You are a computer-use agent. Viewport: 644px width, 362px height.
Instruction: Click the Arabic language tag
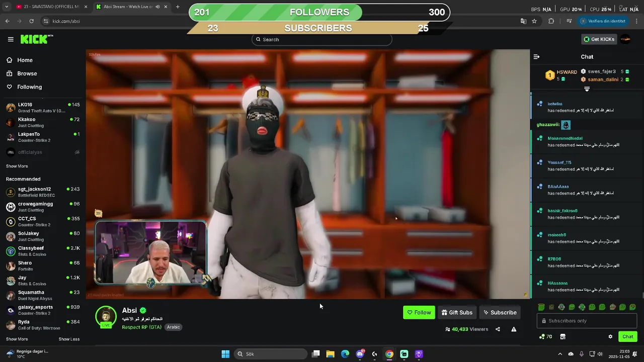pyautogui.click(x=173, y=327)
